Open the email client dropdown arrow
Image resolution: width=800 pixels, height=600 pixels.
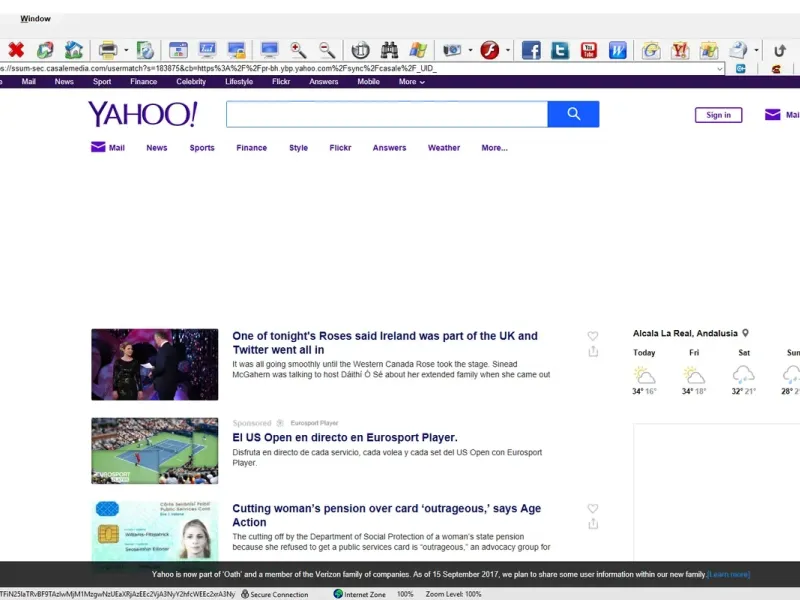pyautogui.click(x=756, y=50)
